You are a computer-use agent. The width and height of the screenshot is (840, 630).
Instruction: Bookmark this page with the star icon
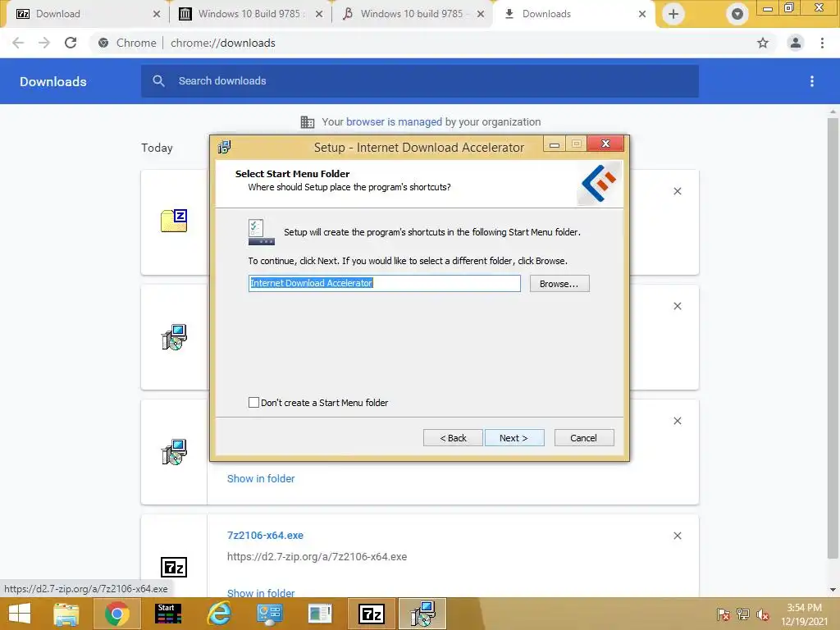763,43
